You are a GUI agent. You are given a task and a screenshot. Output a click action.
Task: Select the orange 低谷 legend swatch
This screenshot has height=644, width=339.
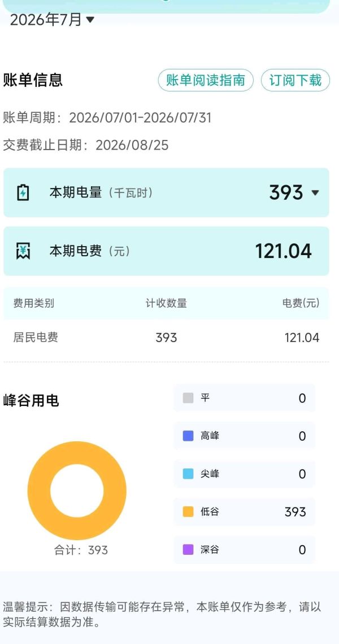click(x=188, y=512)
